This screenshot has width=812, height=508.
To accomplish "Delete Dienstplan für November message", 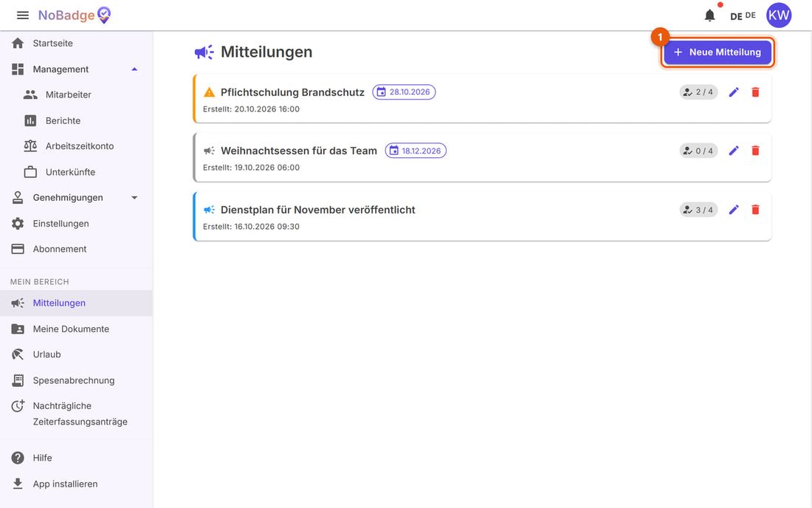I will tap(755, 210).
